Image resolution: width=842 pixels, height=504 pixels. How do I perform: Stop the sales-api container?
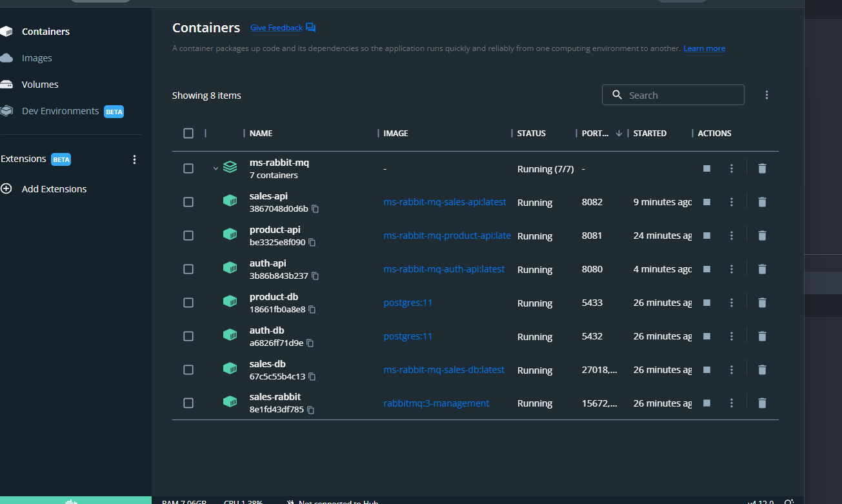707,202
